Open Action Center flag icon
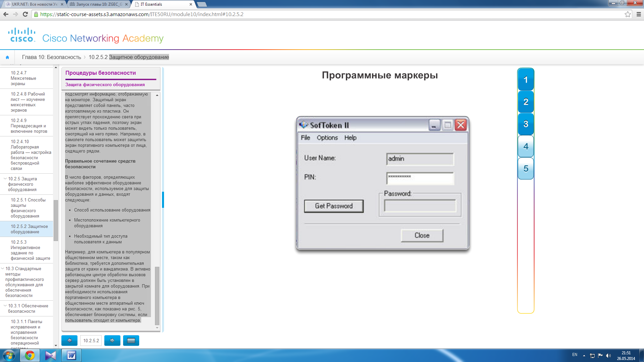 (600, 356)
